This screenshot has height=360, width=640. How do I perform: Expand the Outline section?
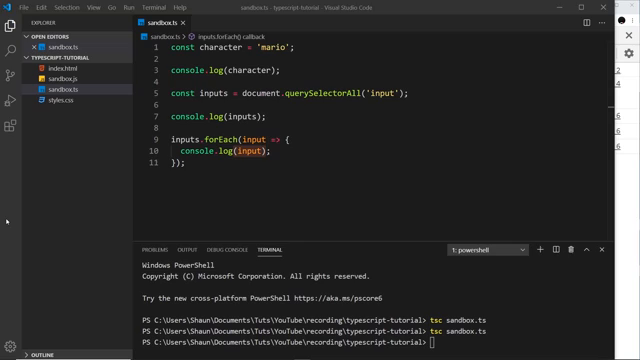(x=27, y=355)
